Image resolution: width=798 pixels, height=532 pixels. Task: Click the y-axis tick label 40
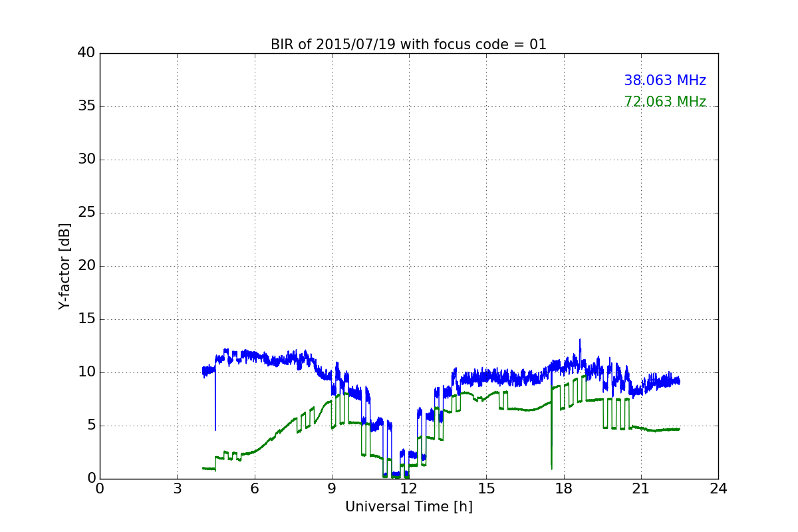tap(86, 53)
